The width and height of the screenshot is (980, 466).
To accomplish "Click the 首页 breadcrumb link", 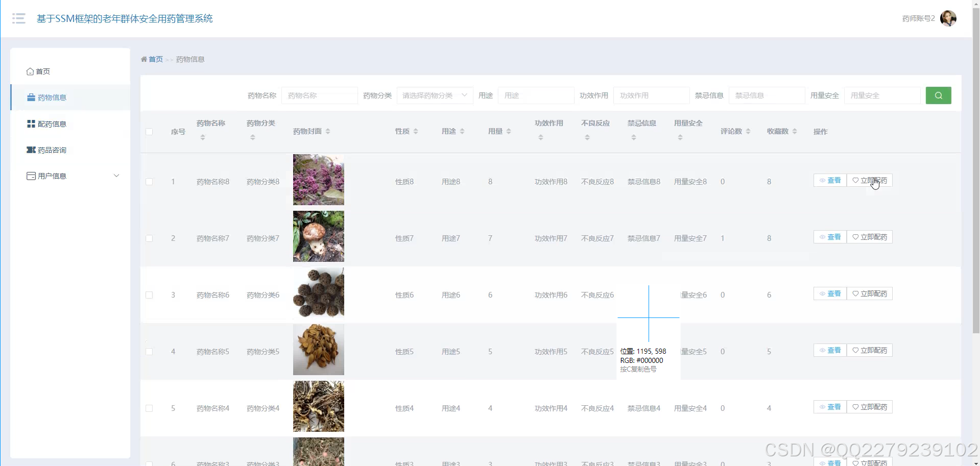I will [x=156, y=59].
